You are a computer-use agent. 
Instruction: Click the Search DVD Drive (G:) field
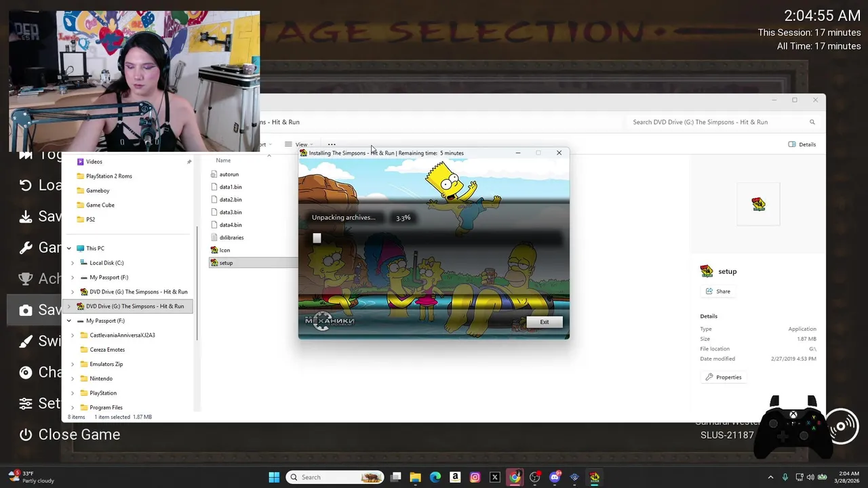(x=723, y=122)
